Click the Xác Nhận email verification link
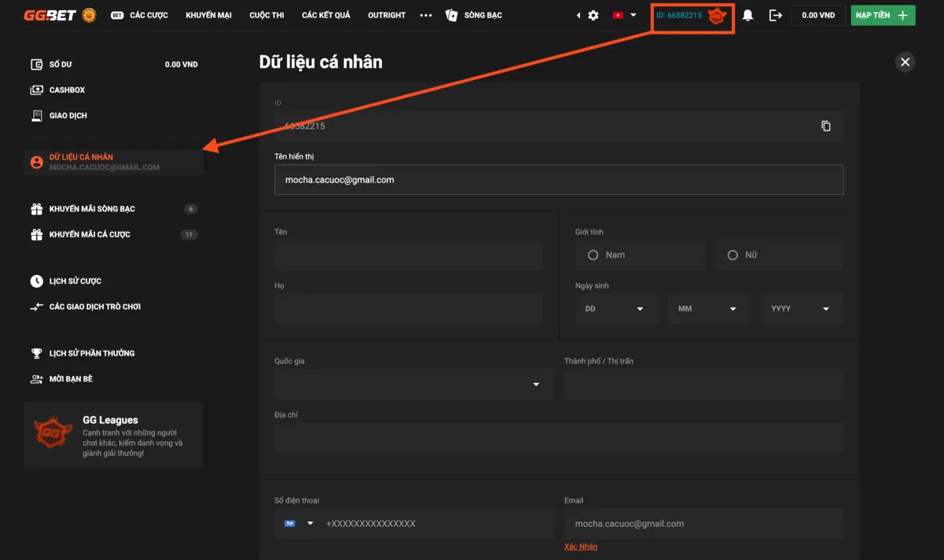The image size is (944, 560). click(581, 547)
